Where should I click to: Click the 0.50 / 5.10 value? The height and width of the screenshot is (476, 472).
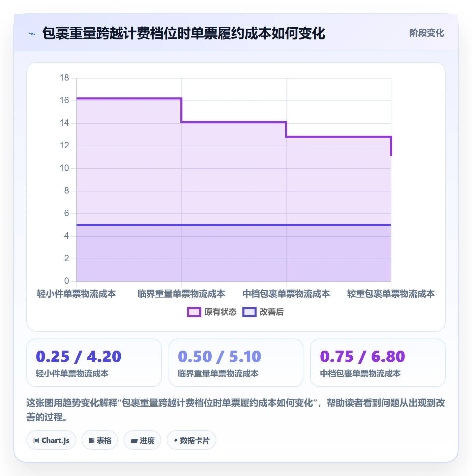219,357
